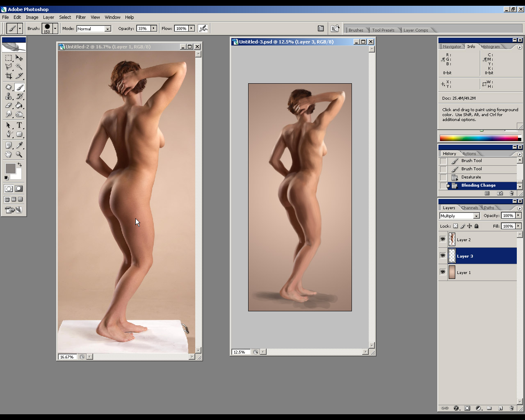
Task: Select the Crop tool
Action: tap(9, 76)
